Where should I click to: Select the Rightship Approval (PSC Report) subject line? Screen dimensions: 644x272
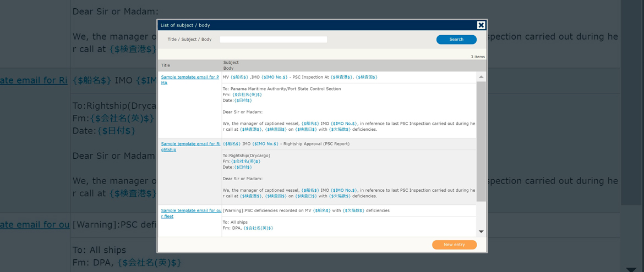(286, 144)
